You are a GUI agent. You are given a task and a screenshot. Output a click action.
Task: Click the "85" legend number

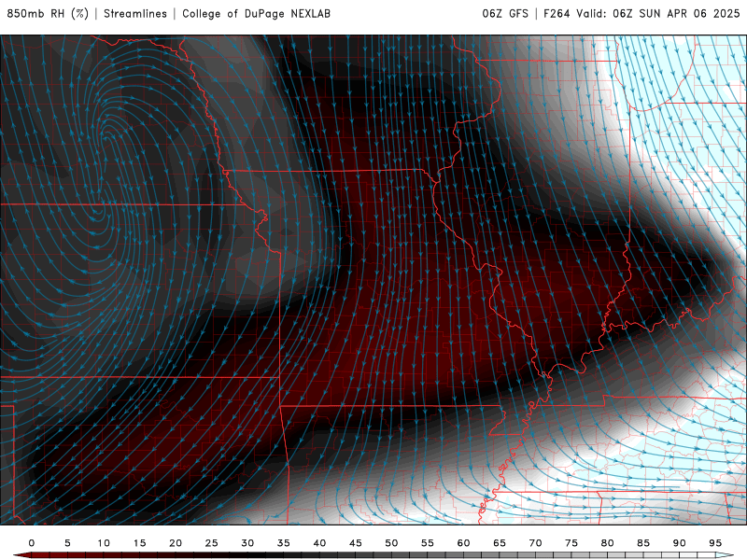pyautogui.click(x=643, y=543)
